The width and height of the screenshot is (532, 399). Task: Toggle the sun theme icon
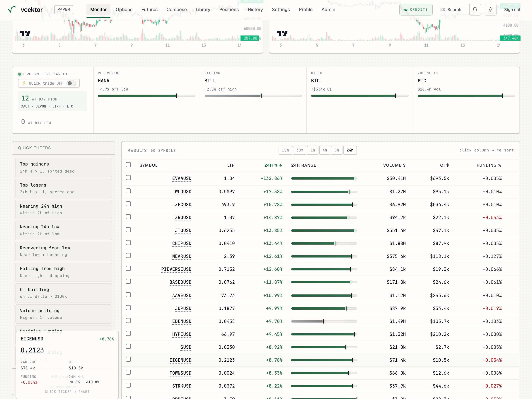490,10
